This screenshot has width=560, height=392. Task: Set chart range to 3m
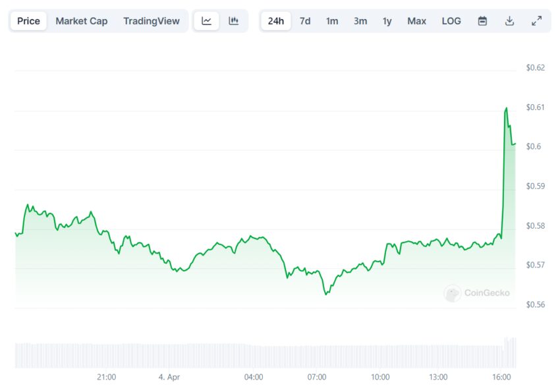click(x=360, y=21)
